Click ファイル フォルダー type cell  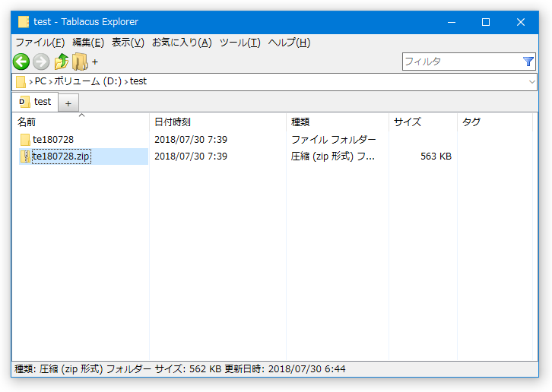tap(333, 140)
